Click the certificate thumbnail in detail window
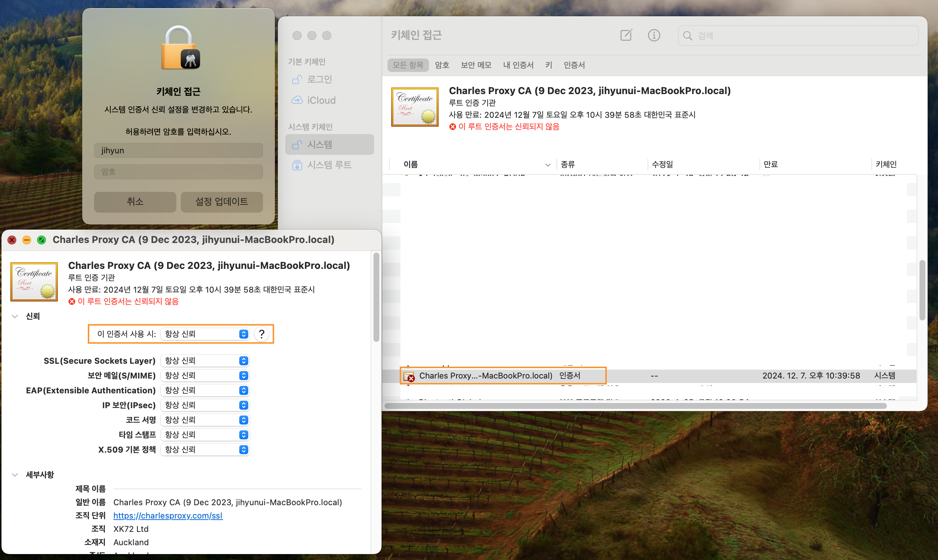 click(34, 281)
